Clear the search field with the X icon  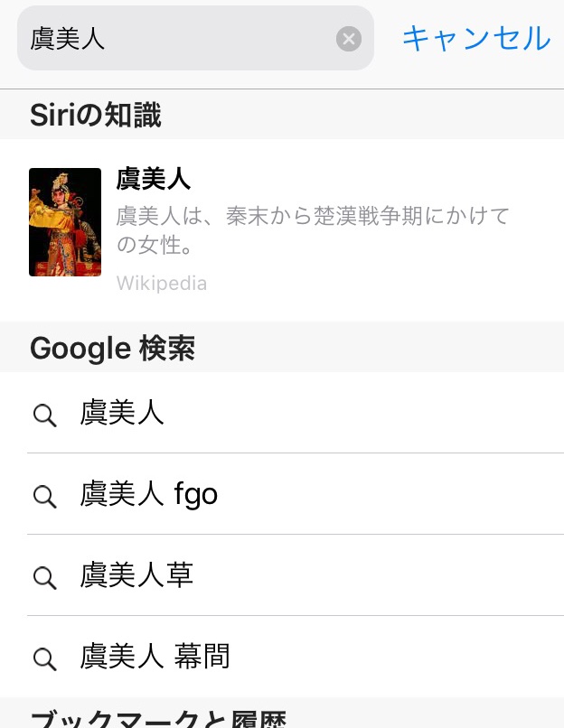coord(349,39)
